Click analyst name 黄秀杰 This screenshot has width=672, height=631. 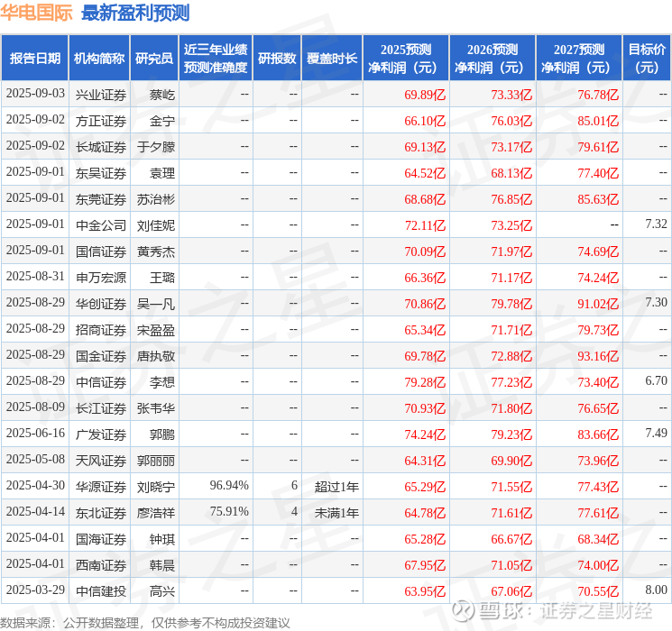tap(155, 251)
